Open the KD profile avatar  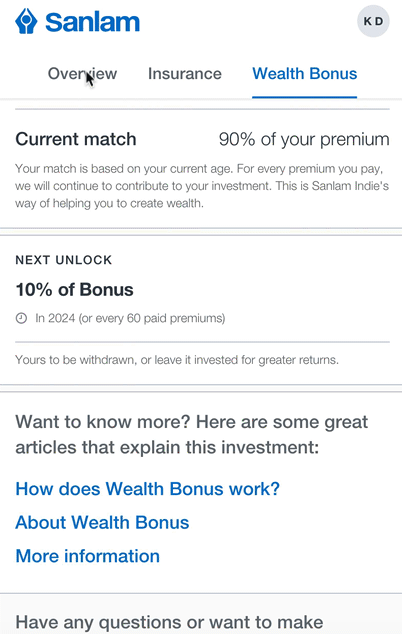373,21
